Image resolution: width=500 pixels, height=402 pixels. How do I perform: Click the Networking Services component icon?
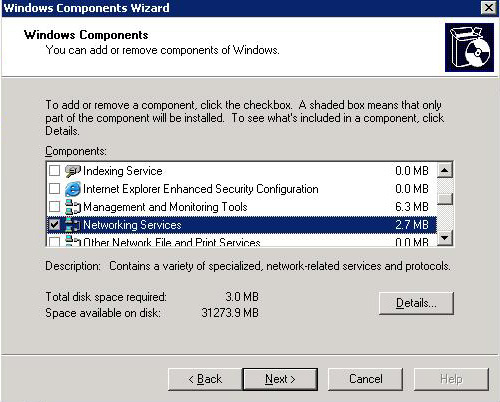pyautogui.click(x=73, y=225)
